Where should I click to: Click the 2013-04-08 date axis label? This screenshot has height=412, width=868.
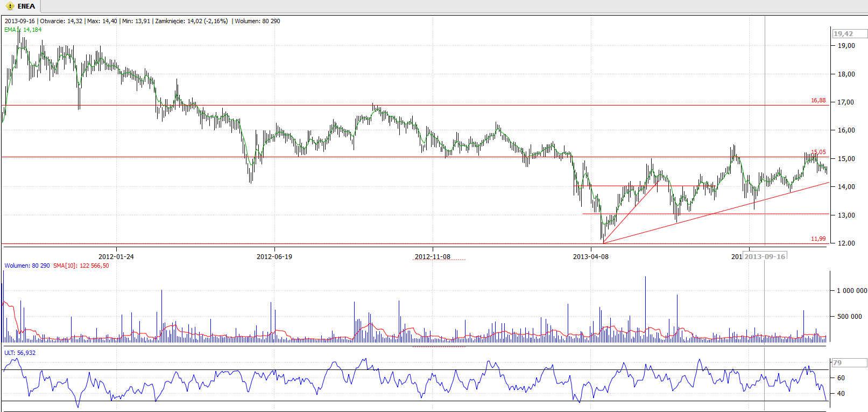(x=591, y=256)
